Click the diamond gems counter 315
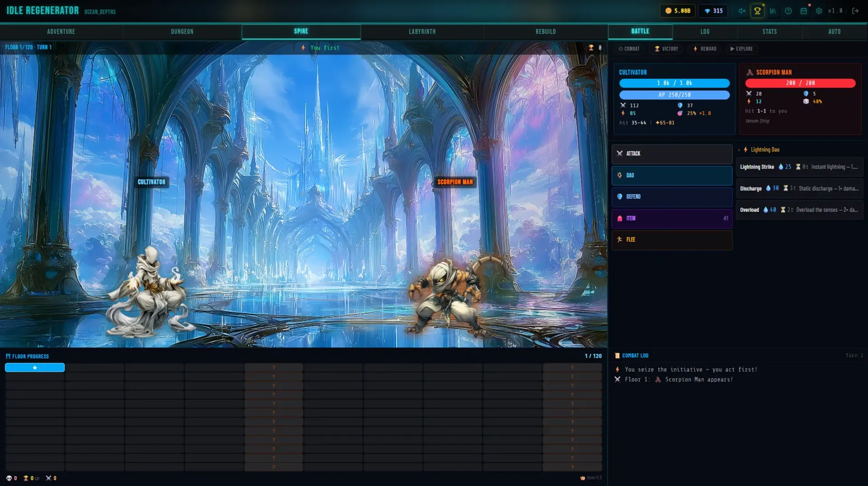Image resolution: width=868 pixels, height=486 pixels. [x=713, y=11]
